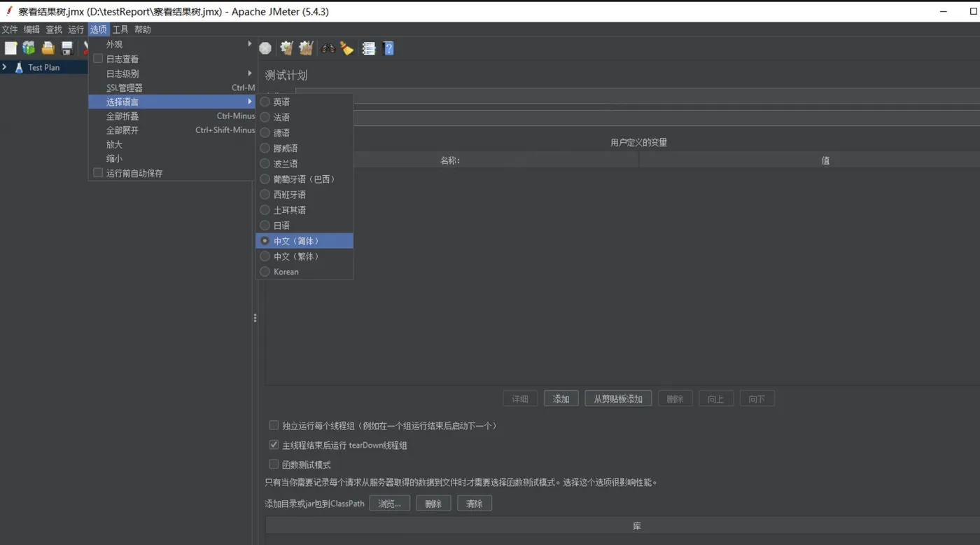Click 放大 to zoom in
The image size is (980, 545).
[172, 144]
